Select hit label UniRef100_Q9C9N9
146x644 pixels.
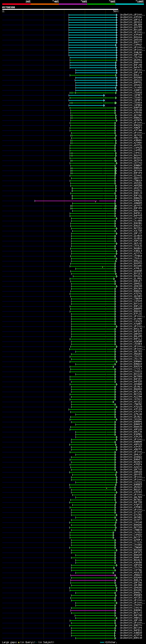[x=131, y=585]
